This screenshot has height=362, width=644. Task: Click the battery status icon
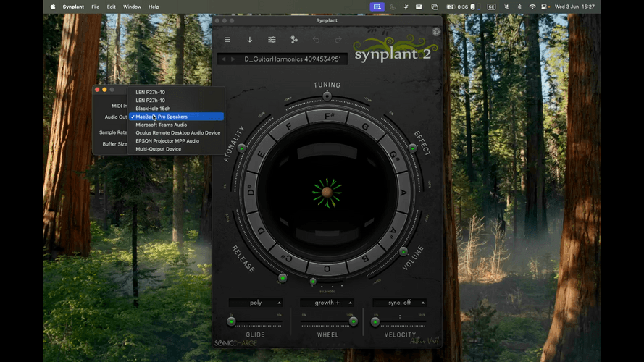click(451, 7)
